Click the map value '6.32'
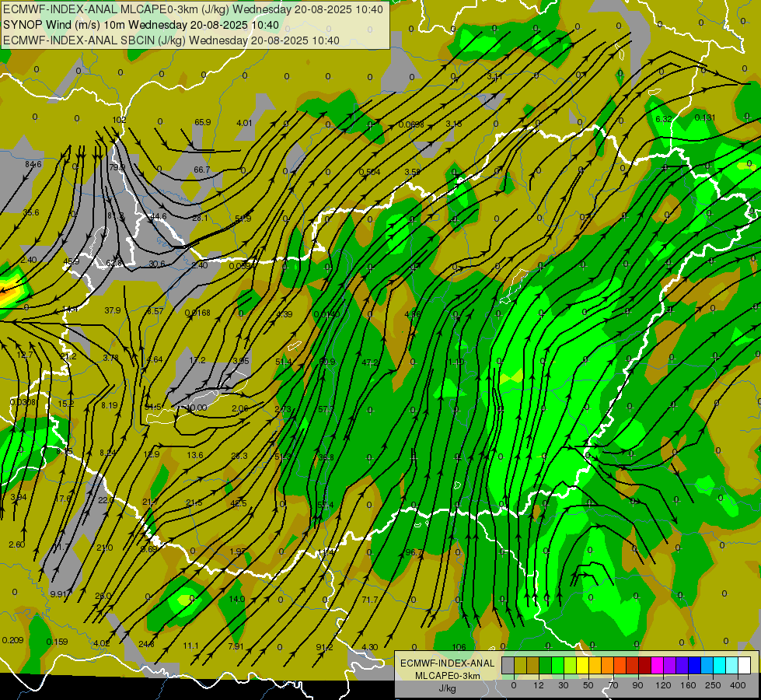761x700 pixels. [x=664, y=119]
